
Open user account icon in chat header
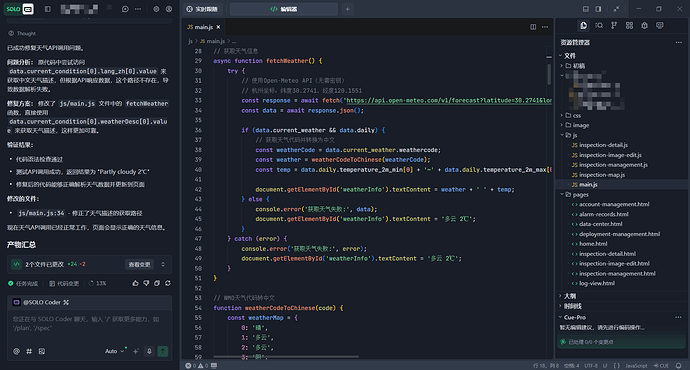[x=169, y=9]
